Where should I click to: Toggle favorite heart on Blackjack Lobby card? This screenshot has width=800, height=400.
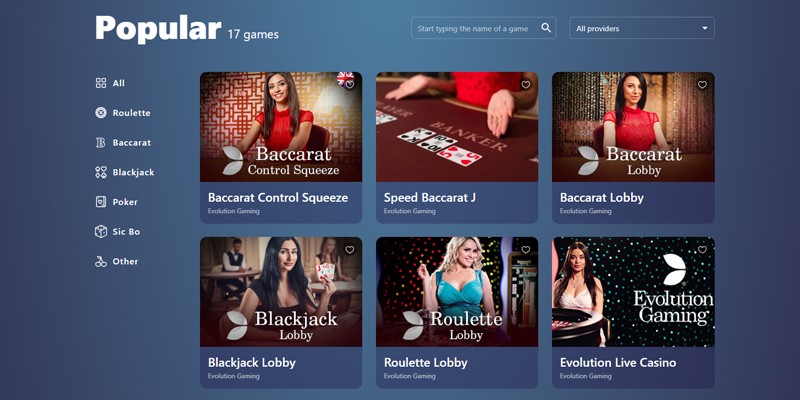(x=349, y=249)
